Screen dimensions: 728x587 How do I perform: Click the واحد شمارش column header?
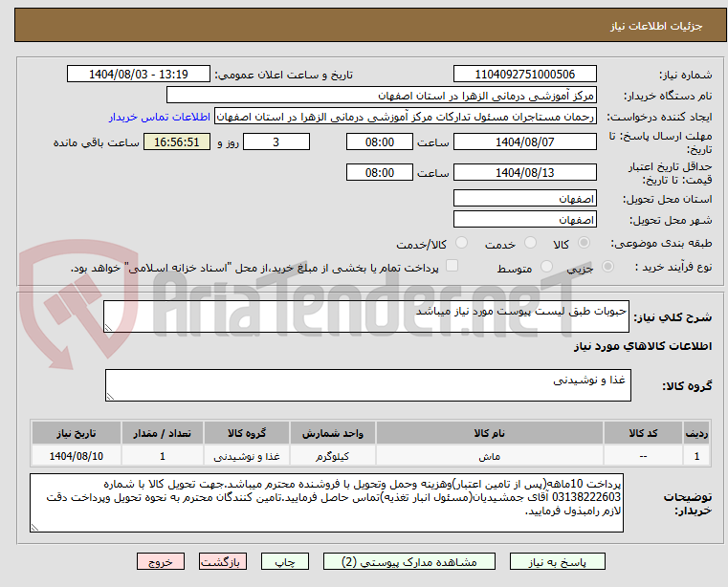click(332, 433)
